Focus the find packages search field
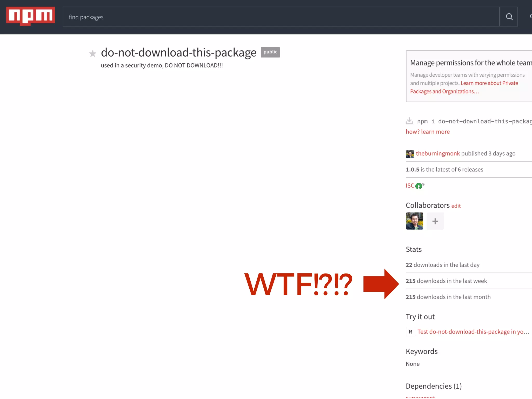The image size is (532, 399). [281, 17]
